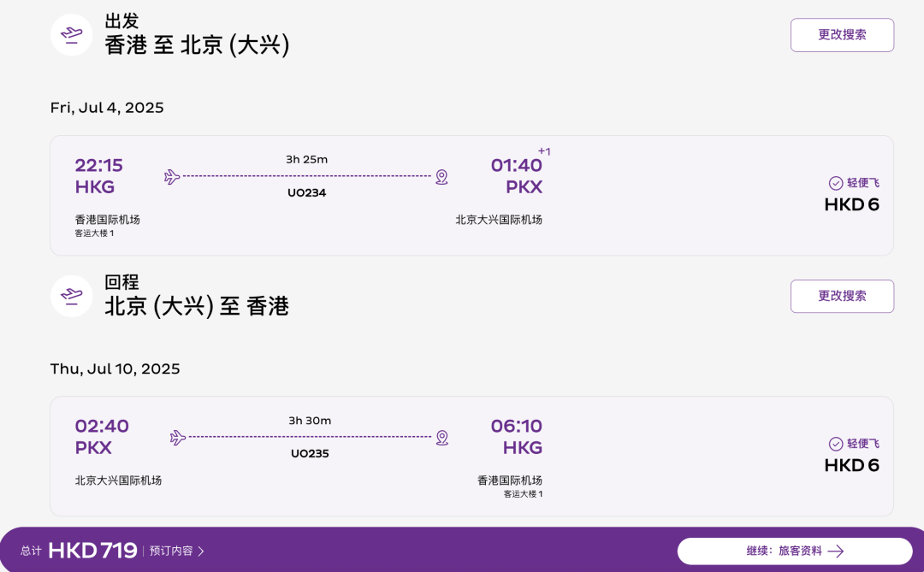Click the destination pin icon near PKX arrival
924x572 pixels.
click(442, 177)
